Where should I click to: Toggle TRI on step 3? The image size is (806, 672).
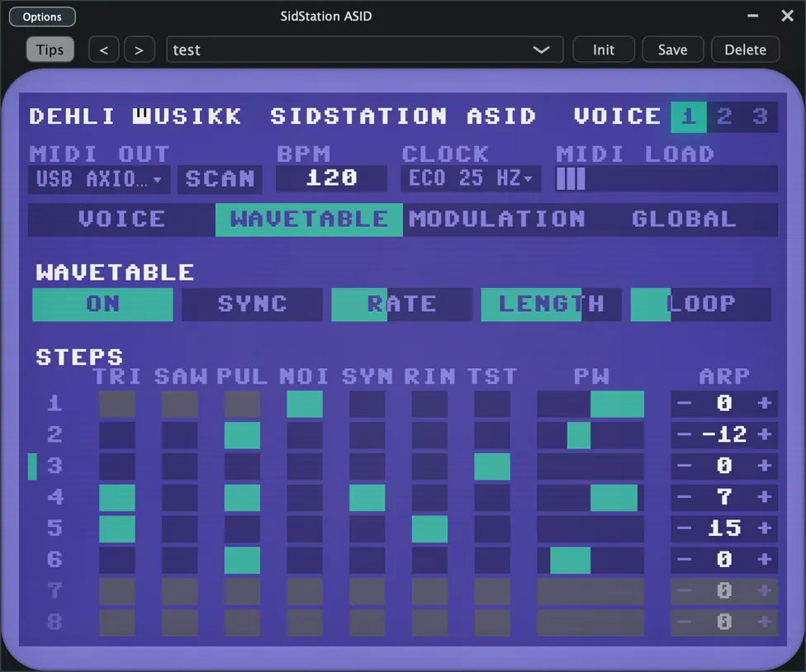117,466
